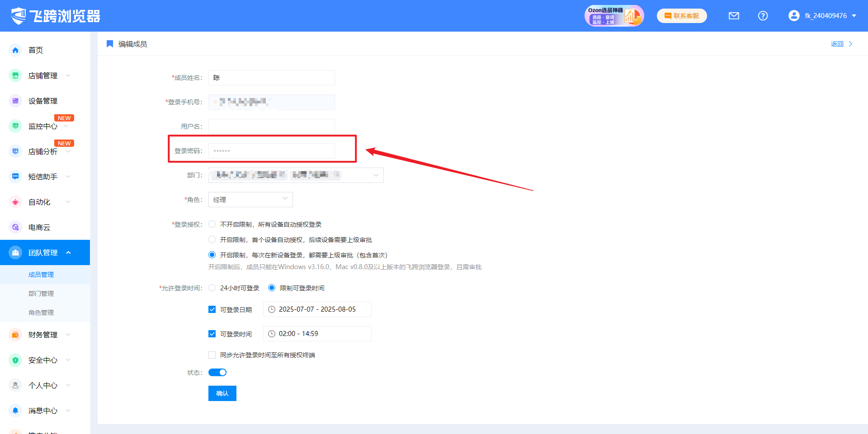Select 不开启限制 login authorization radio option
This screenshot has width=868, height=434.
coord(212,224)
